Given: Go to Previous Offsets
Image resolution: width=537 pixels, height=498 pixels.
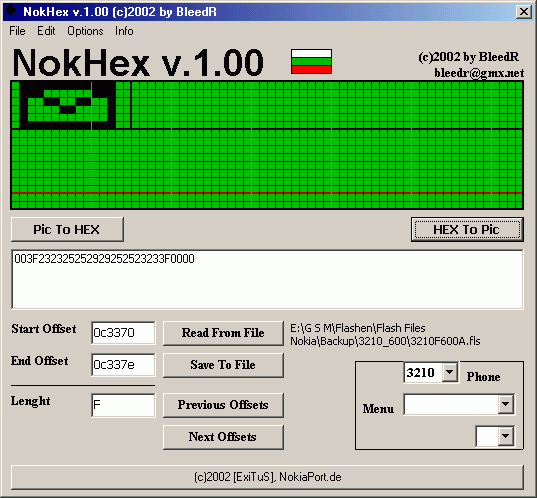Looking at the screenshot, I should coord(223,405).
